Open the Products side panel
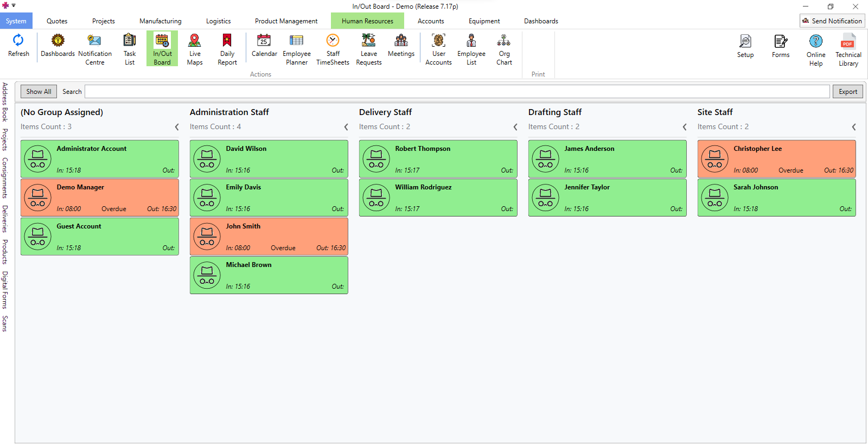Viewport: 868px width, 445px height. point(5,252)
